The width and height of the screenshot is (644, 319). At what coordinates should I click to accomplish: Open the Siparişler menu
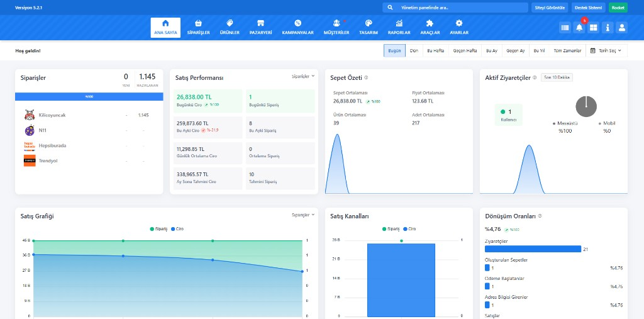pyautogui.click(x=198, y=28)
